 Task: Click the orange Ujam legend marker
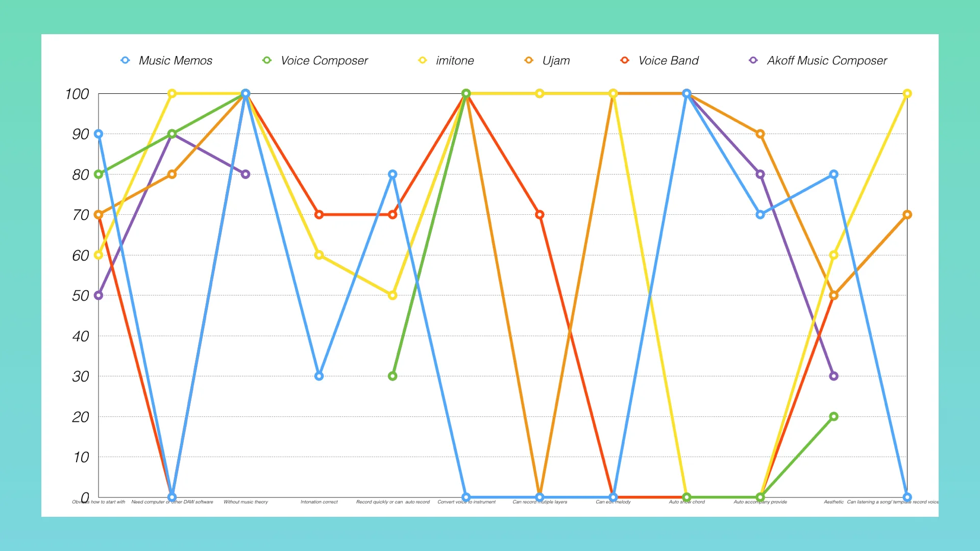(529, 60)
